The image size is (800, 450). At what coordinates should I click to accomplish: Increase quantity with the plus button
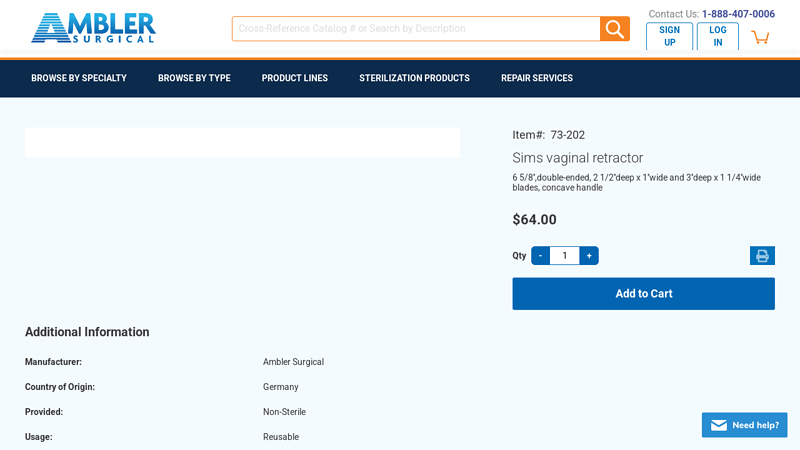pos(589,256)
